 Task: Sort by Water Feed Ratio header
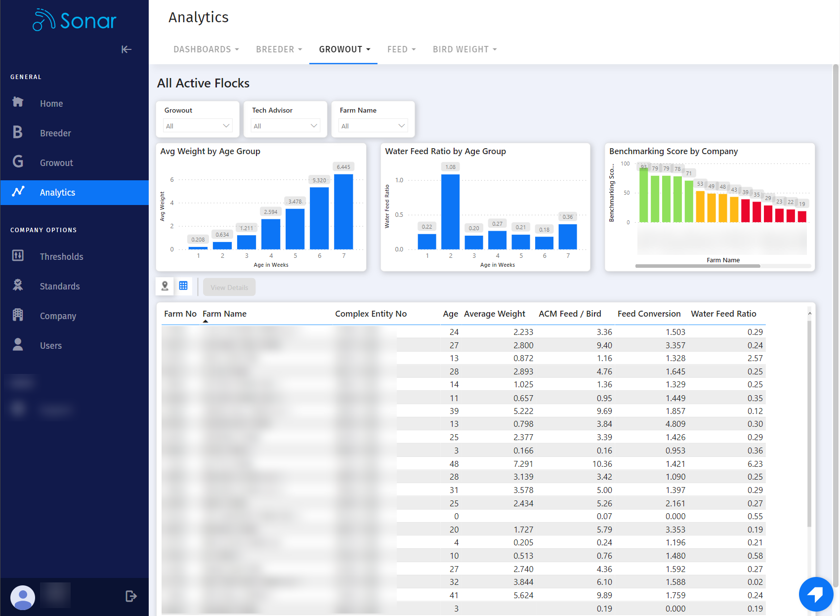coord(723,314)
